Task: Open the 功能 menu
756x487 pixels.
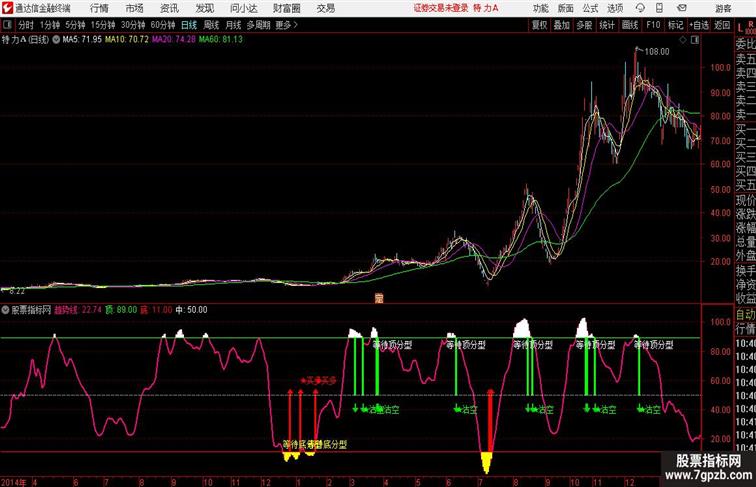Action: 541,8
